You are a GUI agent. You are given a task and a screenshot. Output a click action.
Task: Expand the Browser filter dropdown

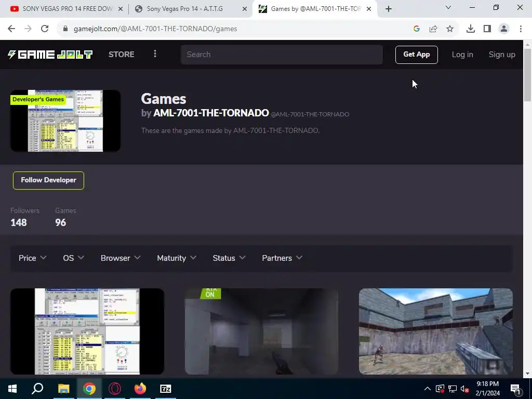click(121, 258)
